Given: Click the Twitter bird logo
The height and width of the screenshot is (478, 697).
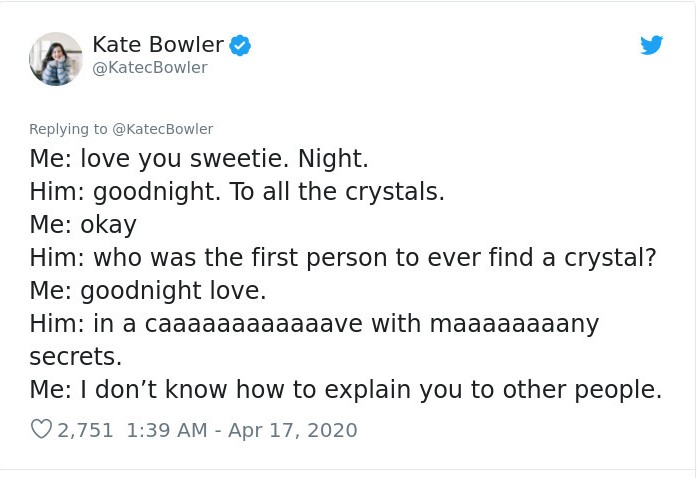Looking at the screenshot, I should [651, 45].
